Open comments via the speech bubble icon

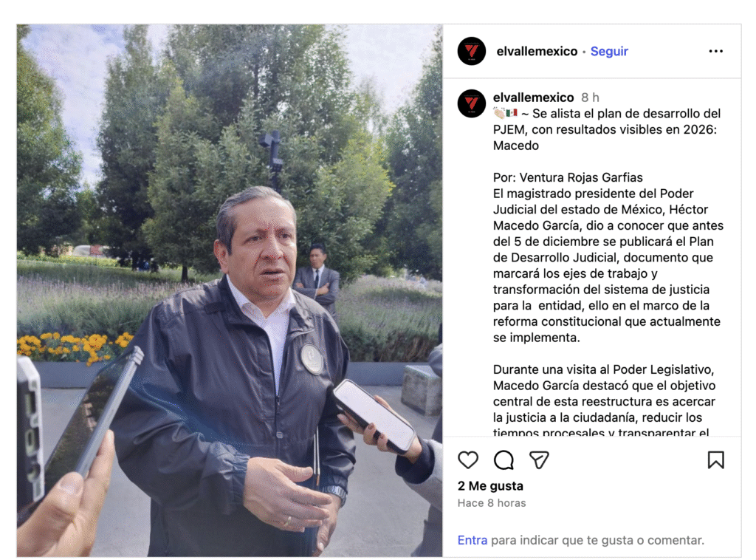pos(504,460)
